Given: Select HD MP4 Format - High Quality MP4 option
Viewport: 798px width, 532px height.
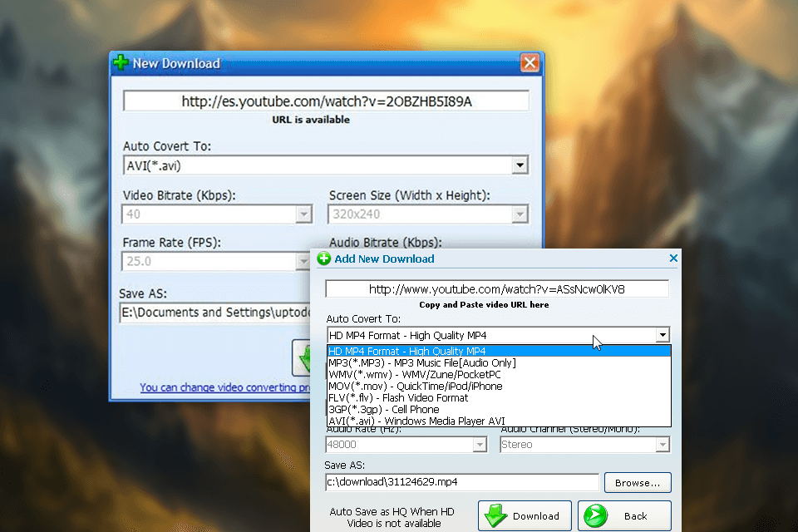Looking at the screenshot, I should pyautogui.click(x=499, y=351).
